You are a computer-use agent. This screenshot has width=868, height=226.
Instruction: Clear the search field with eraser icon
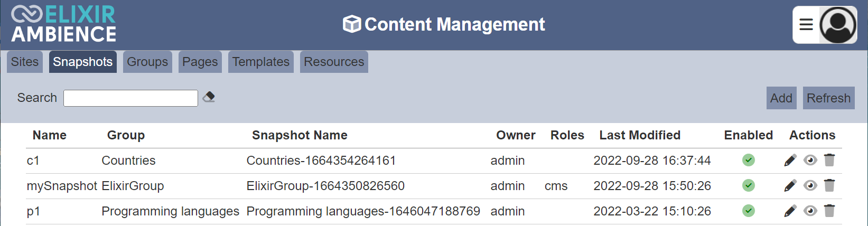[x=209, y=97]
